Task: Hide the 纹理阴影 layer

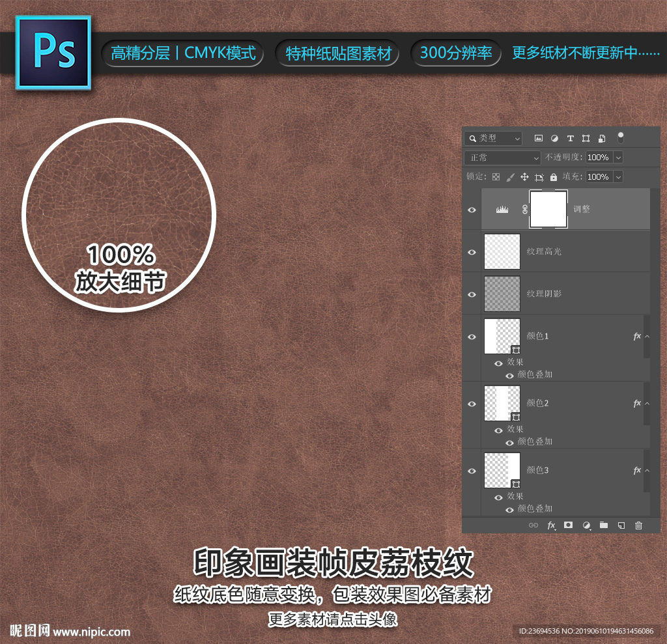Action: click(472, 294)
